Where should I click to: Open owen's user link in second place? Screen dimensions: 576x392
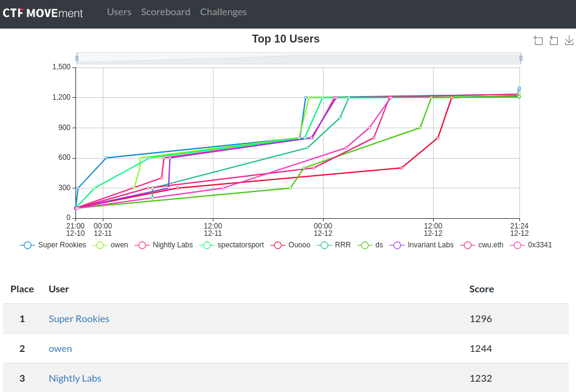[60, 348]
